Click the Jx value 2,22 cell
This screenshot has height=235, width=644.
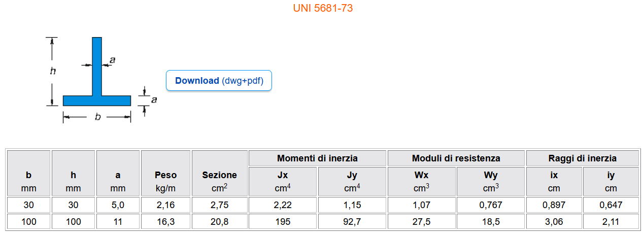point(283,205)
